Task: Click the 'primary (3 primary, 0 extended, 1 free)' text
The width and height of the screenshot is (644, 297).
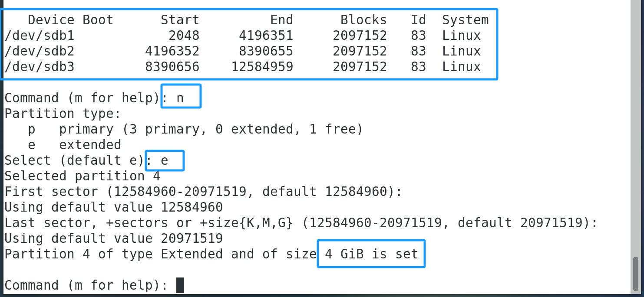Action: (x=211, y=129)
